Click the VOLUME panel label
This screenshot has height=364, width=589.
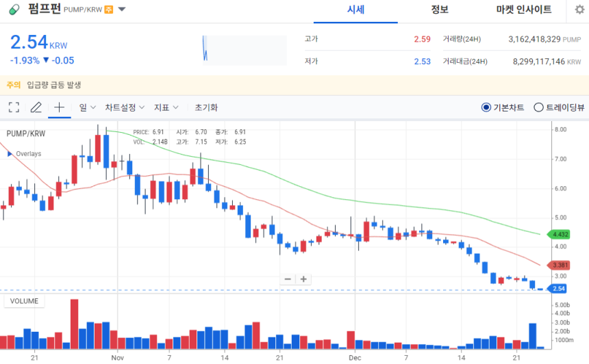[x=24, y=301]
